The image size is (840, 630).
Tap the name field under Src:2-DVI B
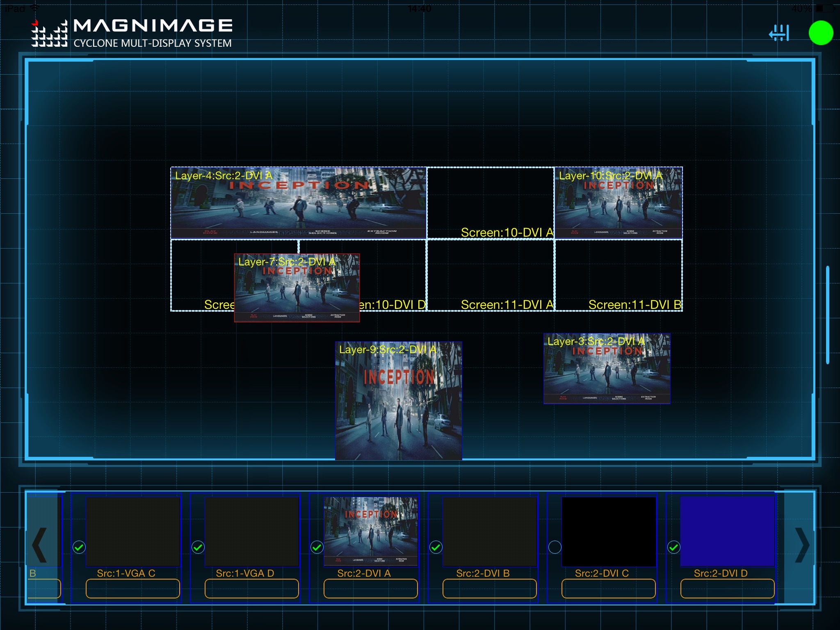(x=490, y=589)
